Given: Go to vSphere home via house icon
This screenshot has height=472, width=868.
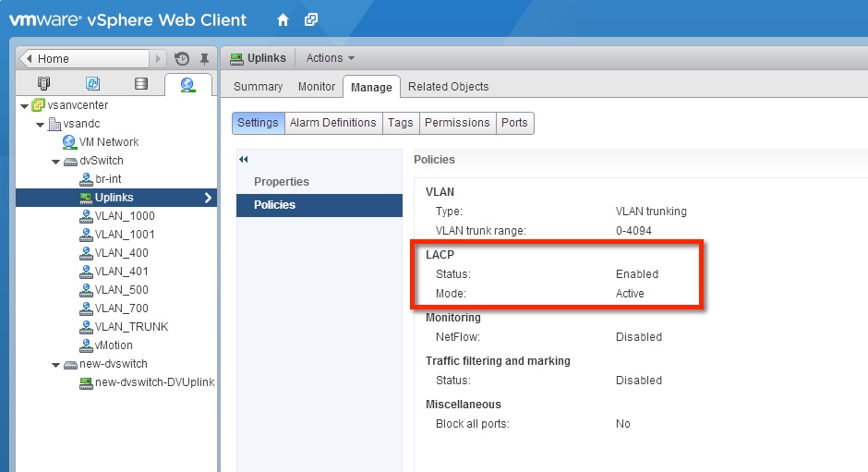Looking at the screenshot, I should click(283, 20).
